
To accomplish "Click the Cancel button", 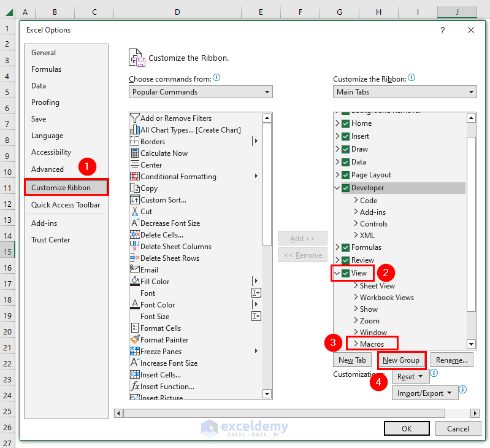I will pyautogui.click(x=458, y=428).
